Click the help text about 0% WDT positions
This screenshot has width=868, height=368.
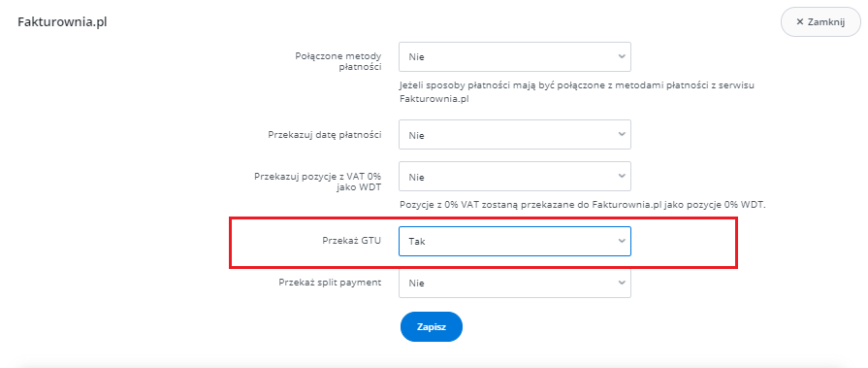click(x=582, y=205)
